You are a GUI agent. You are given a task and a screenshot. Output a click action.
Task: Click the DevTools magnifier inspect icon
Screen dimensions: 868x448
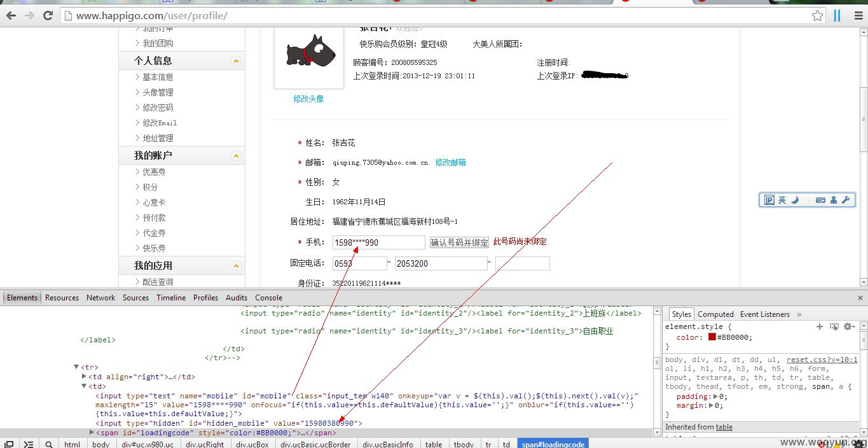49,444
